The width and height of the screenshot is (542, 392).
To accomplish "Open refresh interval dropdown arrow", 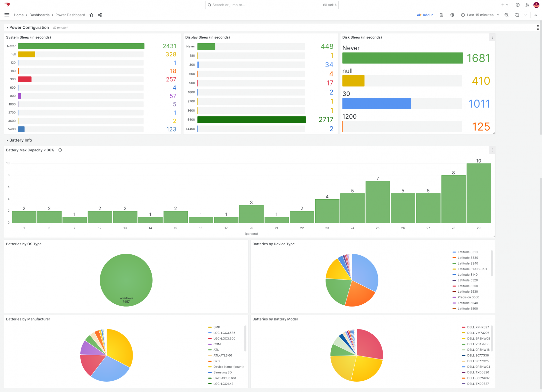I will (x=526, y=15).
